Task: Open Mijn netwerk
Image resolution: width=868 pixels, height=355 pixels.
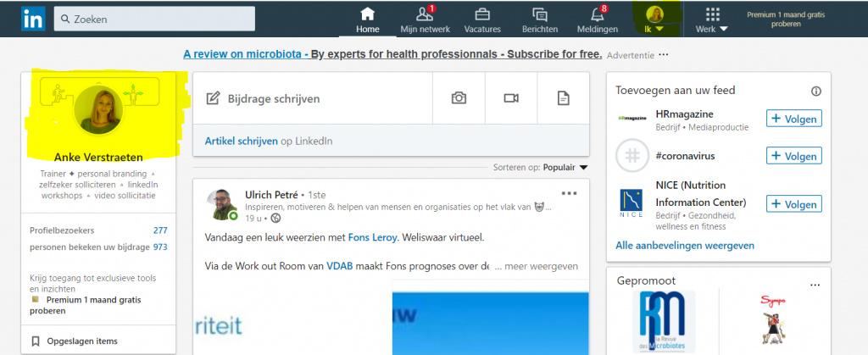Action: point(426,19)
